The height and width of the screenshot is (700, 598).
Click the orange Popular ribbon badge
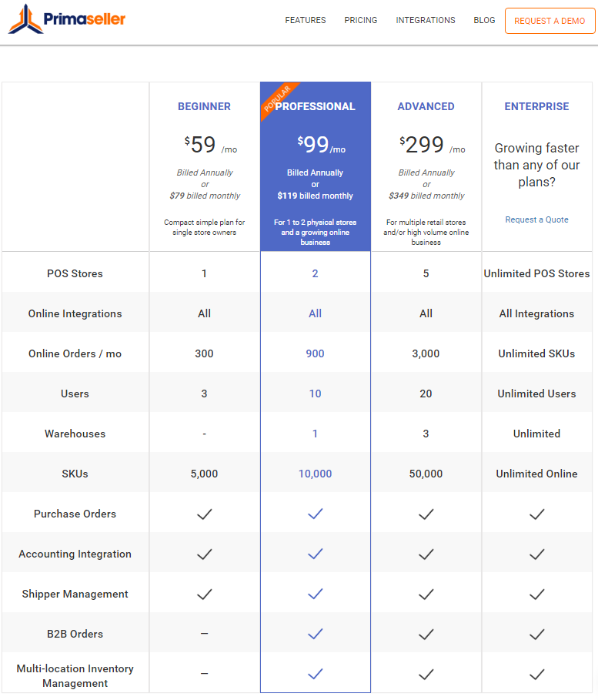(x=277, y=99)
